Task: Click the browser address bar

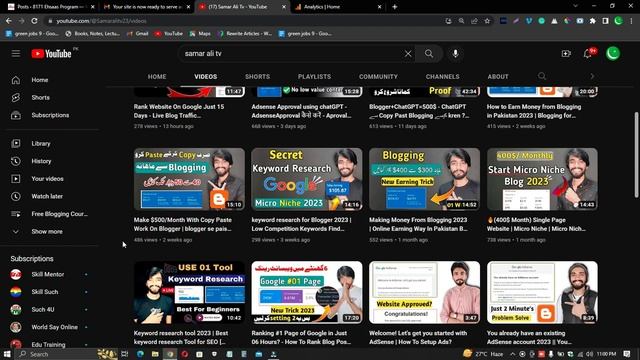Action: (245, 21)
